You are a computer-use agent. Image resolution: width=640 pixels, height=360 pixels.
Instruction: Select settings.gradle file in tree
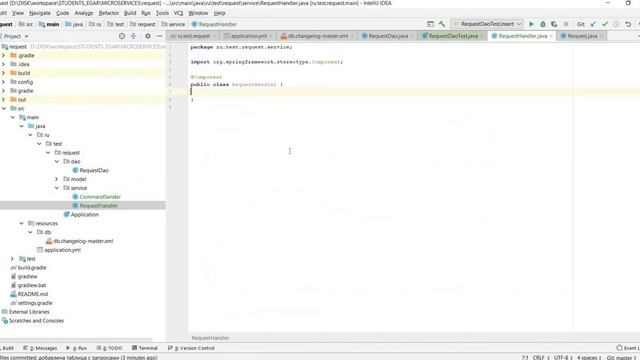[35, 303]
